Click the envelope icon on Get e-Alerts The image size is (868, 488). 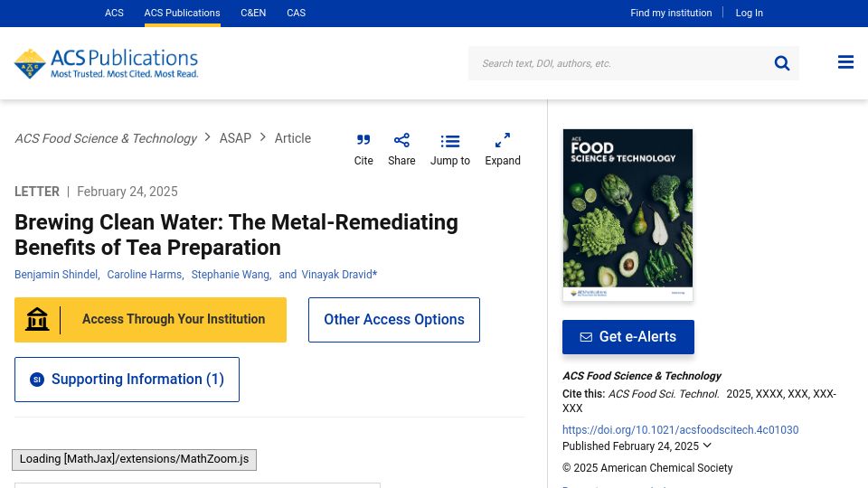pos(586,337)
